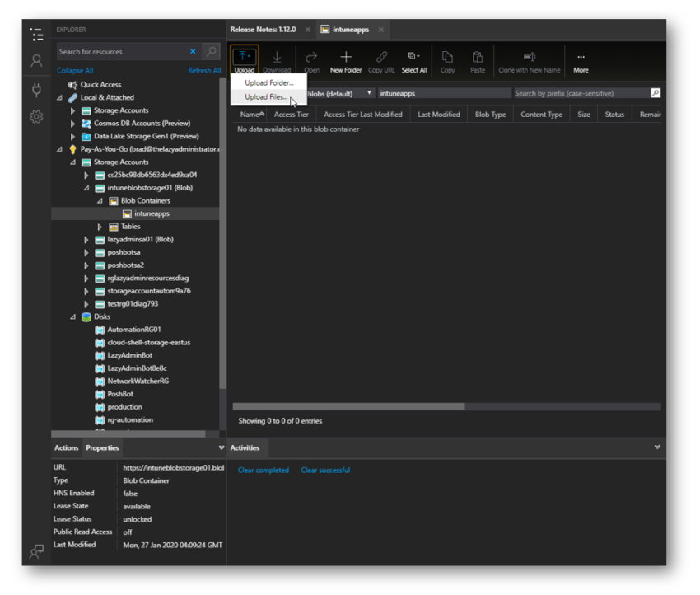Screen dimensions: 700x595
Task: Select the intuneapps blob container
Action: tap(135, 213)
